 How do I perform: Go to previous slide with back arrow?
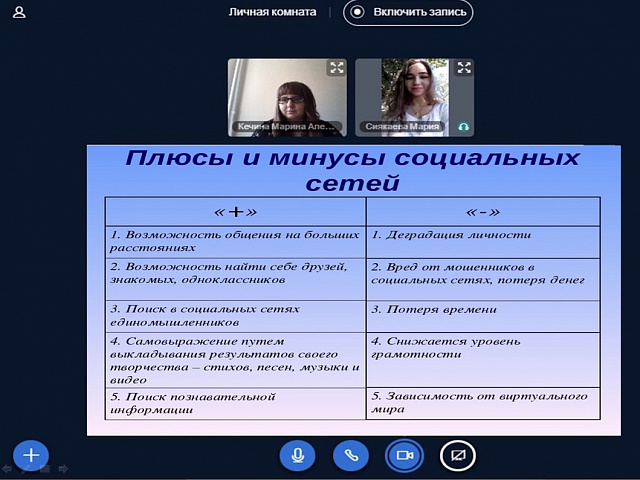point(7,469)
